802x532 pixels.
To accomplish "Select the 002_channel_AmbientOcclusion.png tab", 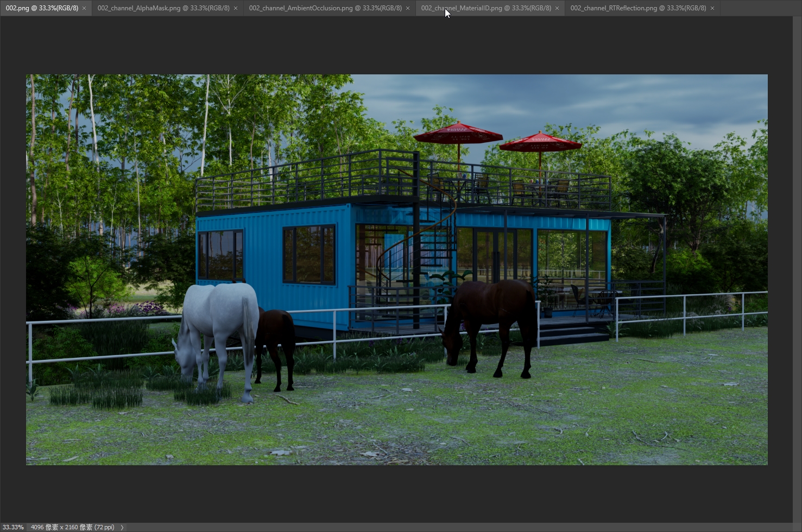I will click(325, 8).
